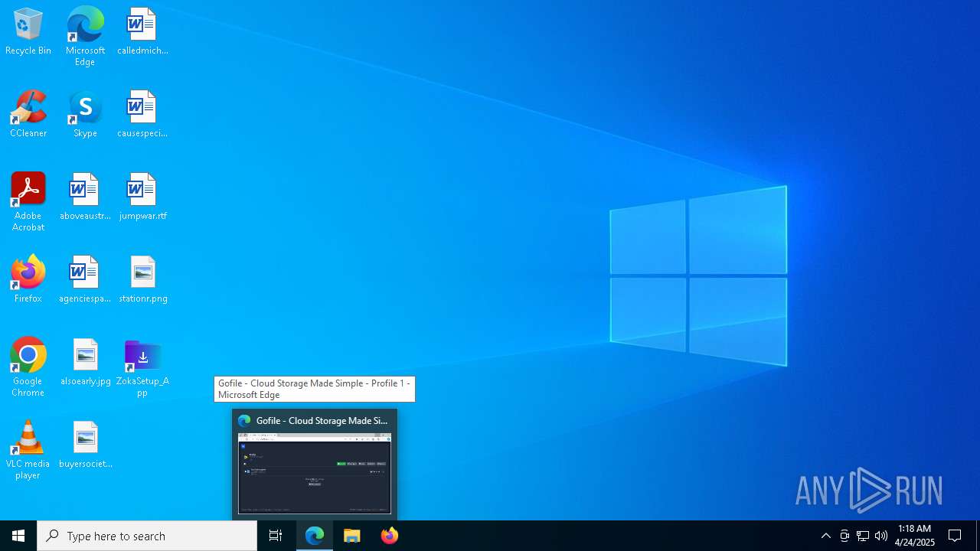The image size is (980, 551).
Task: Select the buyersociet... image file
Action: tap(85, 445)
